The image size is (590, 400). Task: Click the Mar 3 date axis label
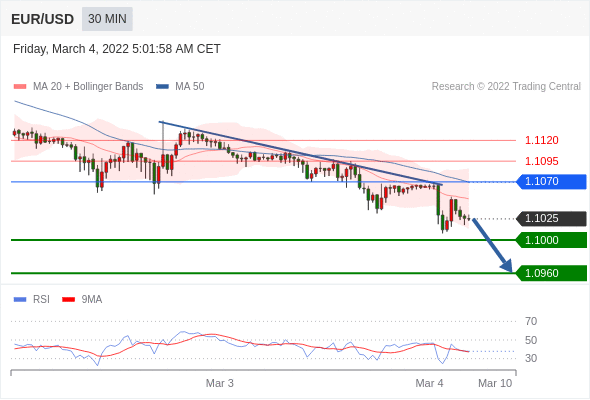pos(220,383)
